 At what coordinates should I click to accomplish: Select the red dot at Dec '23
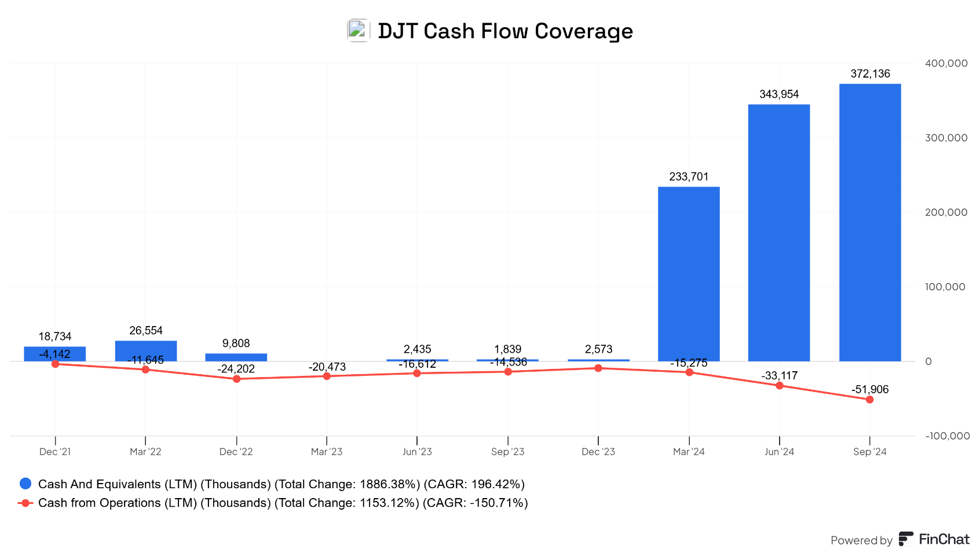coord(598,367)
